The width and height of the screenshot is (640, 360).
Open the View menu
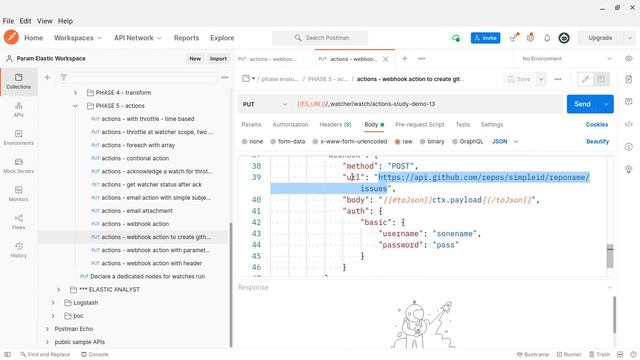click(44, 21)
